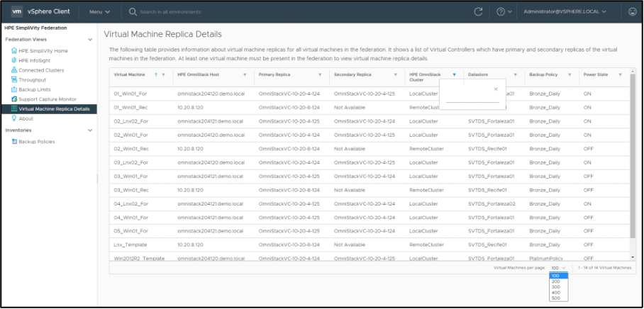Open the help question mark menu

point(501,12)
